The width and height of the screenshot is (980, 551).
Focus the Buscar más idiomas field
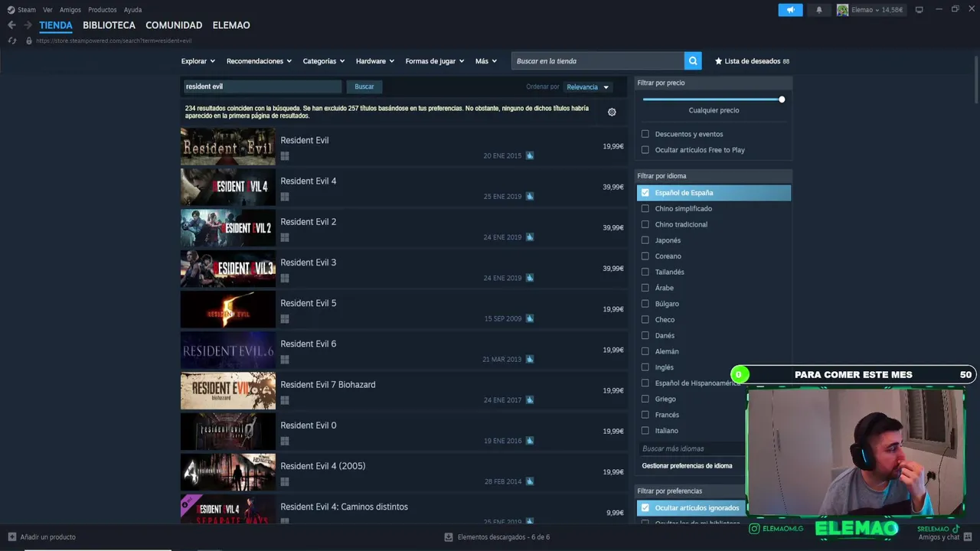coord(693,448)
